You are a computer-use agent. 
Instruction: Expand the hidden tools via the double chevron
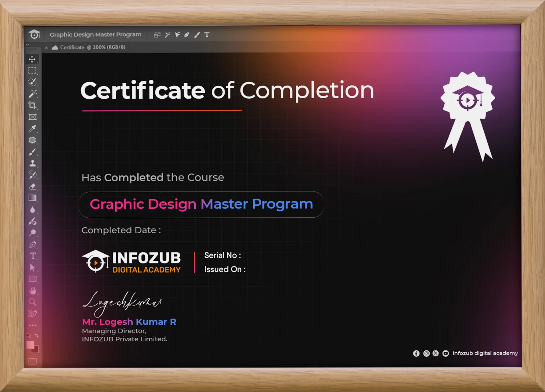point(28,44)
